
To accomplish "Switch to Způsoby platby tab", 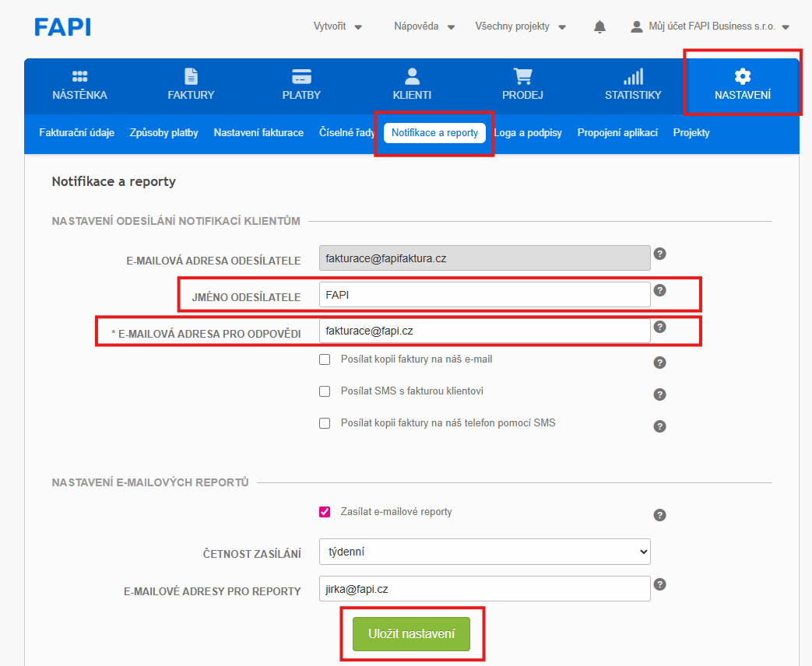I will tap(163, 132).
